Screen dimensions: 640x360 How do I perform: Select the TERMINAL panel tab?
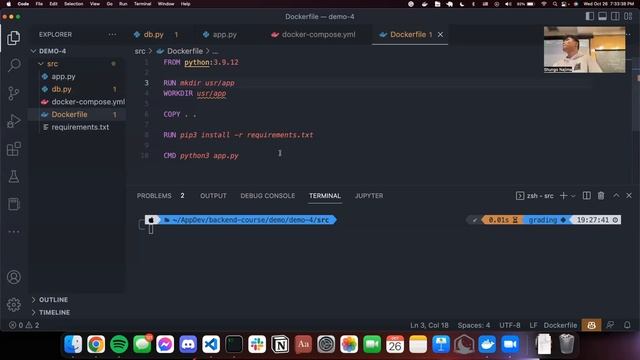click(x=324, y=196)
